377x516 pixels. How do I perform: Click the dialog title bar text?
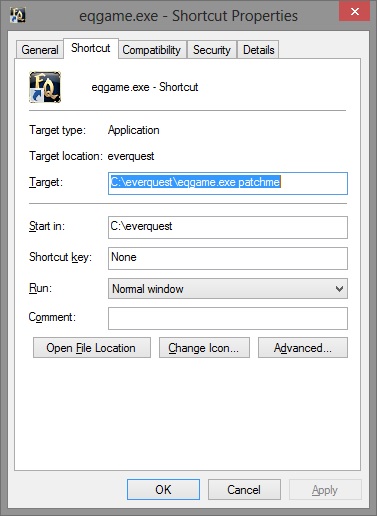click(188, 16)
